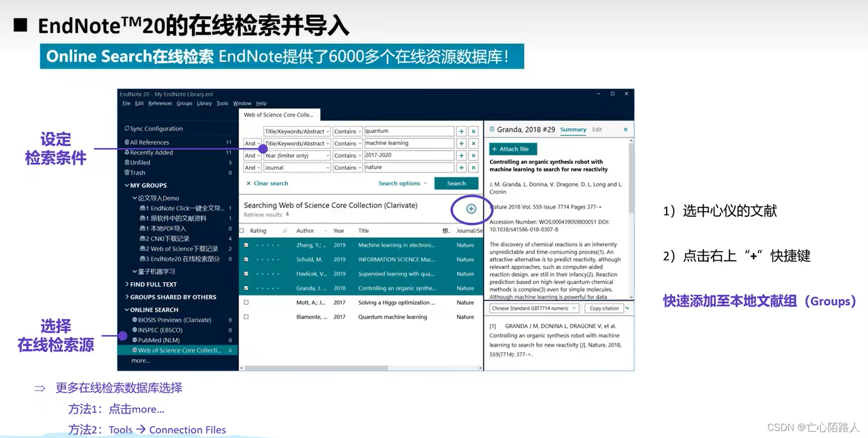Screen dimensions: 868x438
Task: Click the Copy citation button
Action: [x=604, y=308]
